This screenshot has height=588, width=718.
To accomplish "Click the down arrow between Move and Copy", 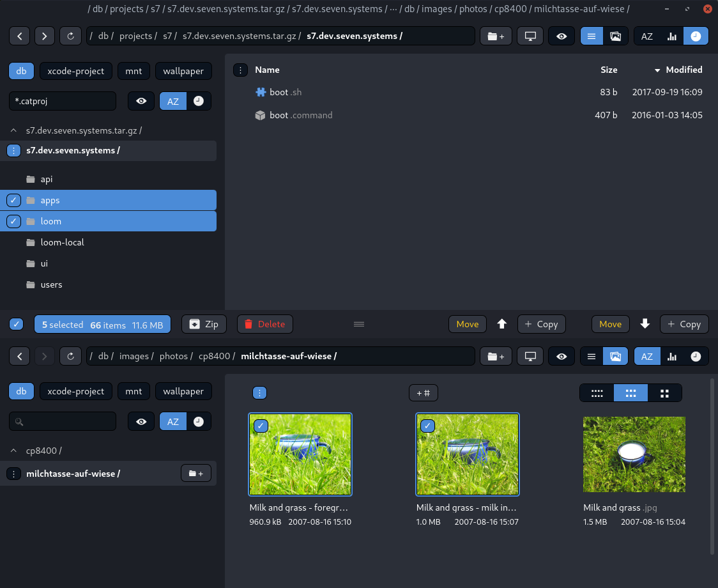I will coord(645,324).
